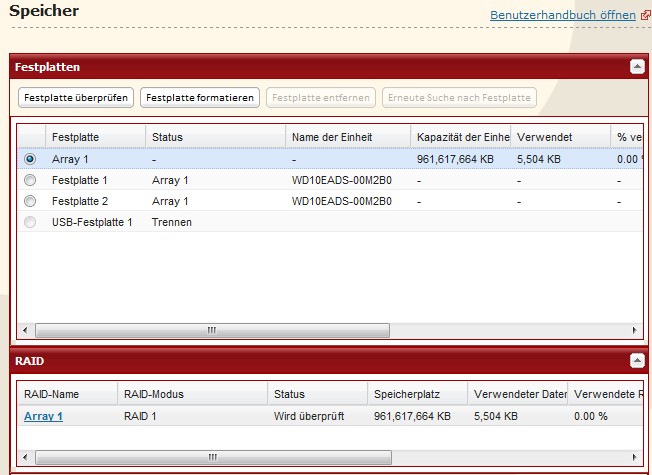Click Array 1 status of Festplatte 2
Image resolution: width=652 pixels, height=475 pixels.
coord(170,201)
